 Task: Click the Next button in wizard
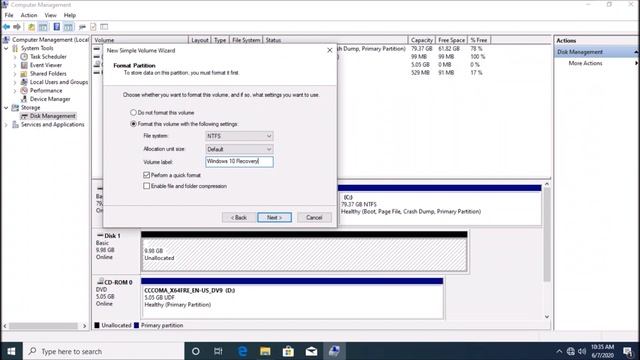tap(274, 218)
